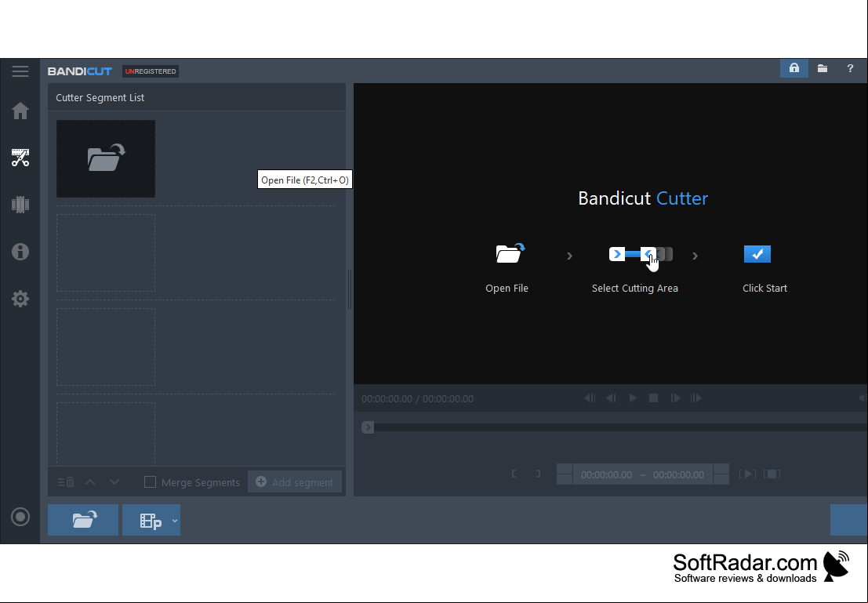868x603 pixels.
Task: Increase the end time with the upper stepper
Action: 721,469
